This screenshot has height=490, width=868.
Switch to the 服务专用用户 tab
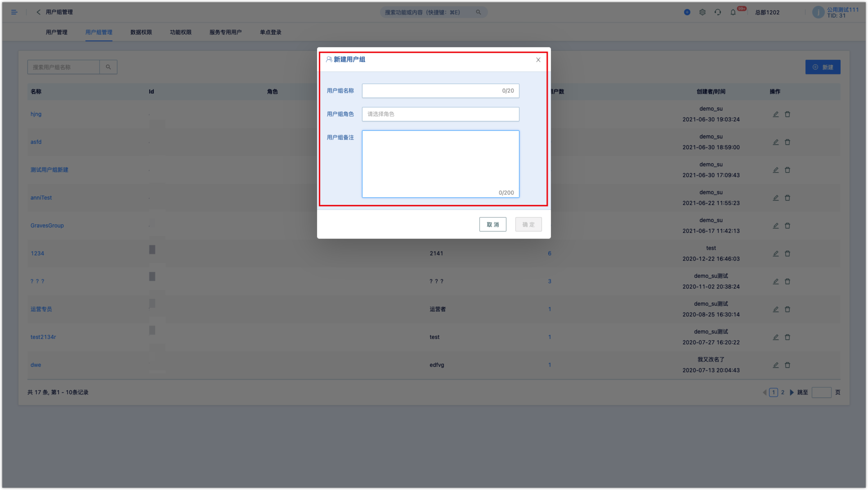[x=225, y=32]
